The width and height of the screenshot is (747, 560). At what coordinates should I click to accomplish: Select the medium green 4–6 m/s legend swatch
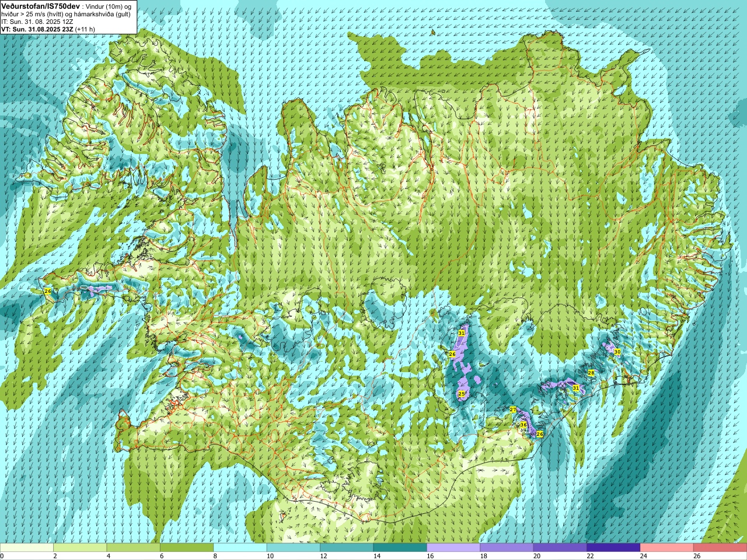133,548
